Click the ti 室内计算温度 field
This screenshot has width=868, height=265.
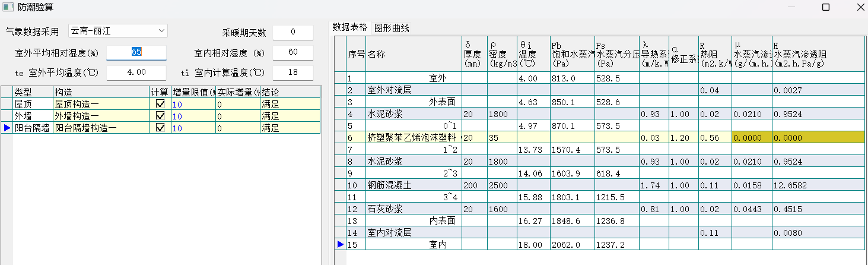click(292, 72)
